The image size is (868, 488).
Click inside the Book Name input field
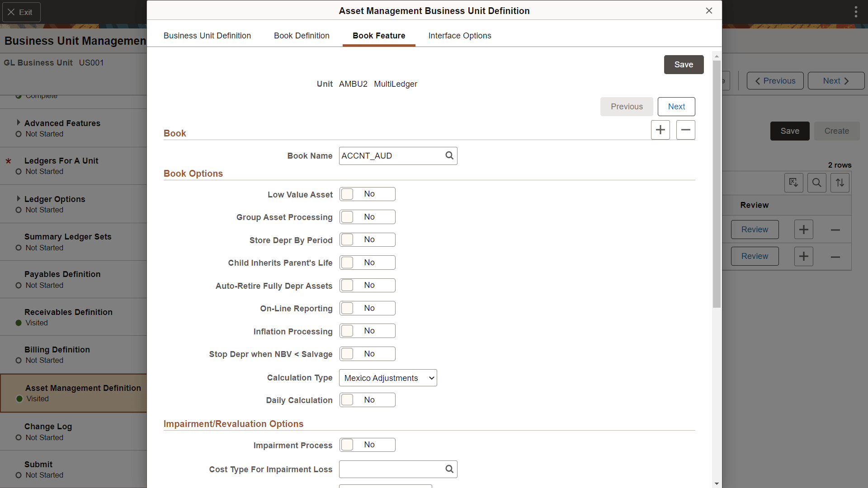click(x=391, y=155)
